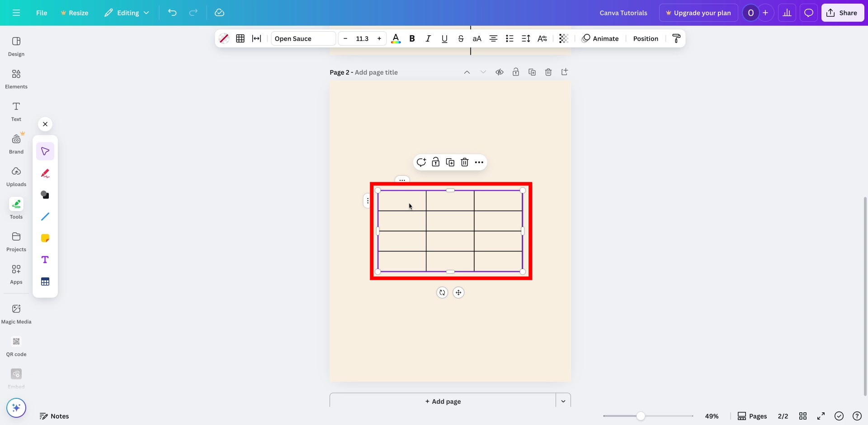This screenshot has width=868, height=425.
Task: Select the Line tool in the draw panel
Action: point(45,217)
